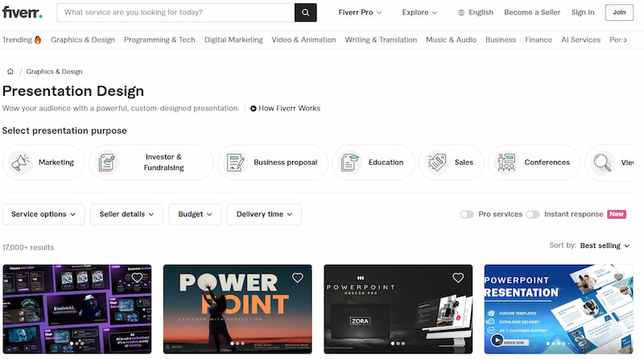644x359 pixels.
Task: Open Music & Audio category
Action: click(x=451, y=39)
